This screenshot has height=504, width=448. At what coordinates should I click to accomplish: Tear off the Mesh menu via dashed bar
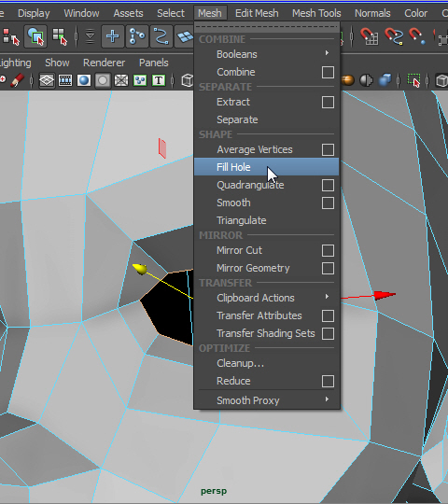tap(266, 27)
